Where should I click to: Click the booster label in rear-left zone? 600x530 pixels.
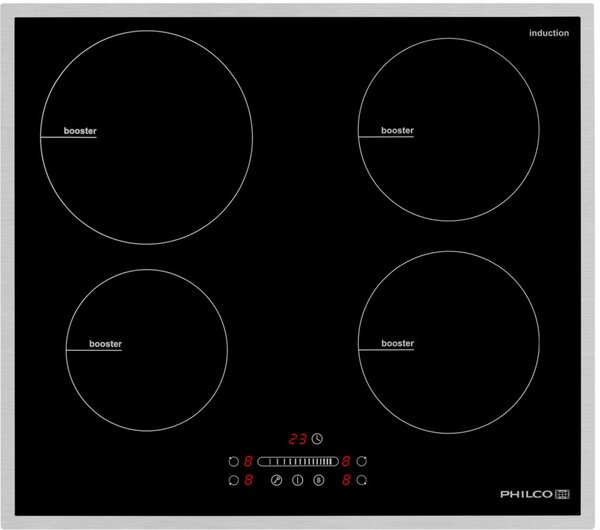pos(80,131)
